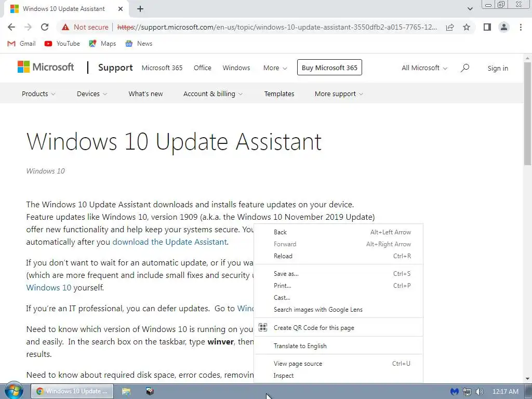Reload page with toolbar refresh icon
532x399 pixels.
tap(45, 27)
